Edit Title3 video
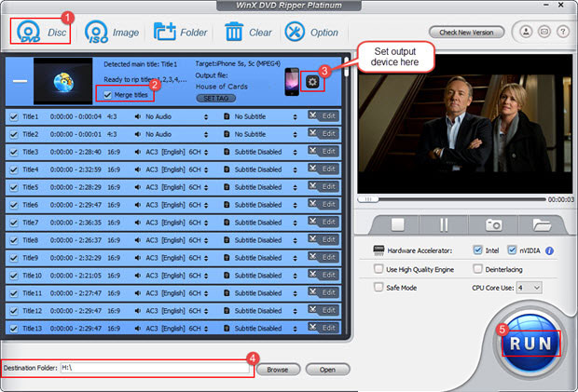Screen dimensions: 578x392 [323, 151]
